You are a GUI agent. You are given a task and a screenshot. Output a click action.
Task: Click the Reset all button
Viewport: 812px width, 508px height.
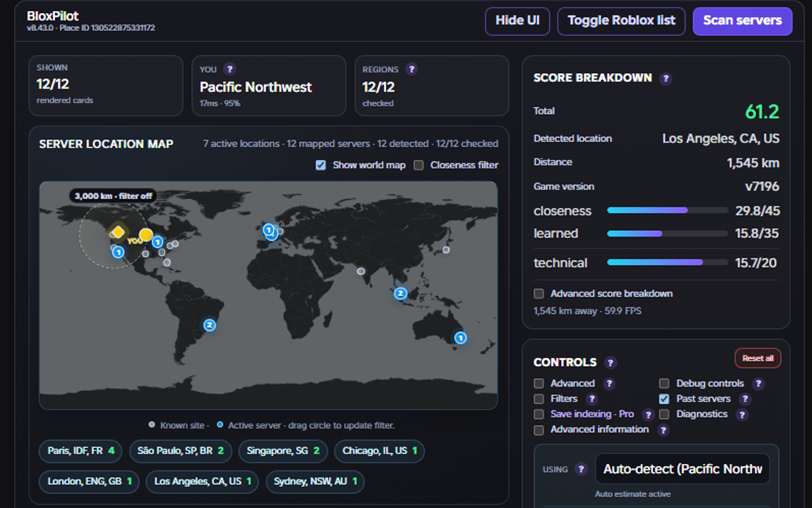(757, 358)
